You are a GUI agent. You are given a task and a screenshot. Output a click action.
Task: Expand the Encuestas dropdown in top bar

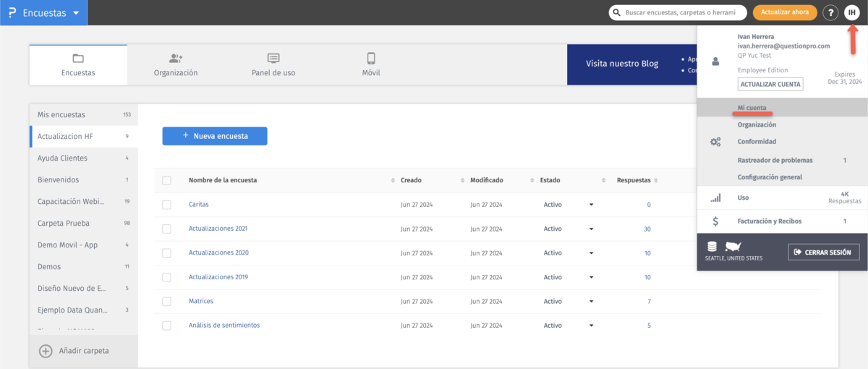pyautogui.click(x=76, y=13)
